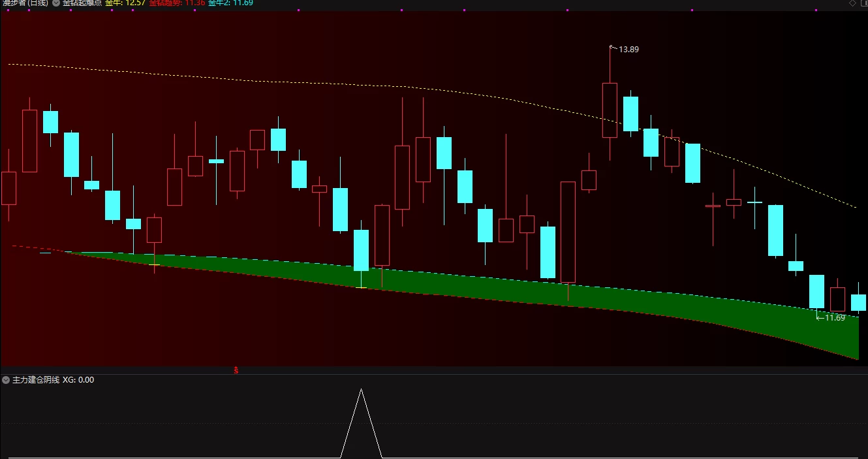Open the 主力建仓阴线 indicator dropdown arrow
868x459 pixels.
point(6,379)
